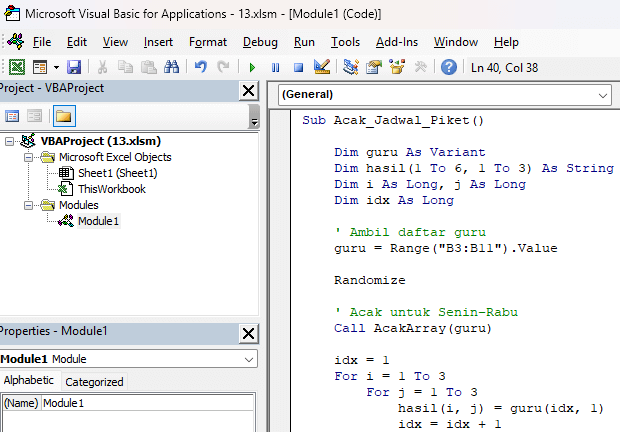Click the Cut scissors icon
This screenshot has height=432, width=620.
[102, 67]
